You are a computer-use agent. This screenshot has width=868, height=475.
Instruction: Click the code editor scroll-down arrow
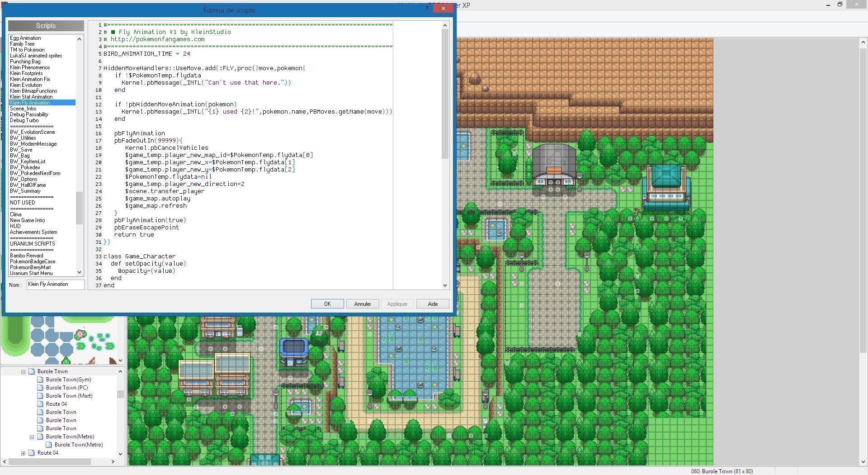[x=445, y=285]
